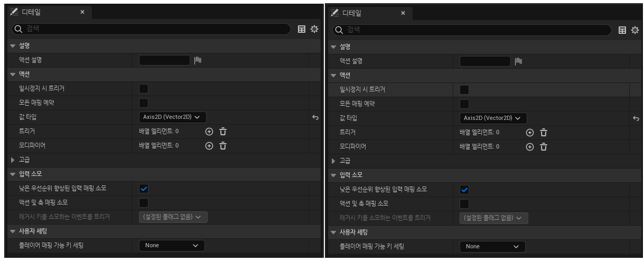644x261 pixels.
Task: Click 값 타입 label in left panel
Action: pos(27,117)
